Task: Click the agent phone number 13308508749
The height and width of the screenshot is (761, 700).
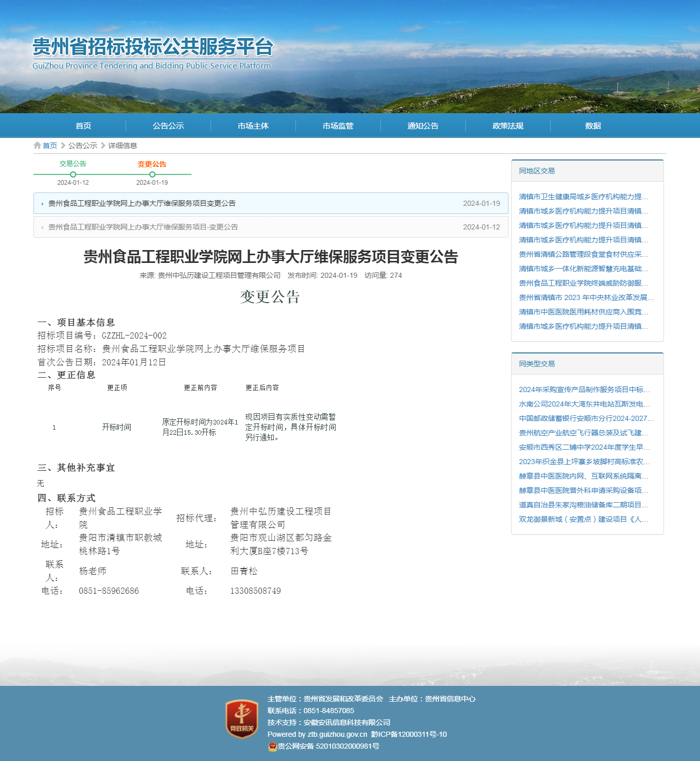Action: pyautogui.click(x=255, y=591)
